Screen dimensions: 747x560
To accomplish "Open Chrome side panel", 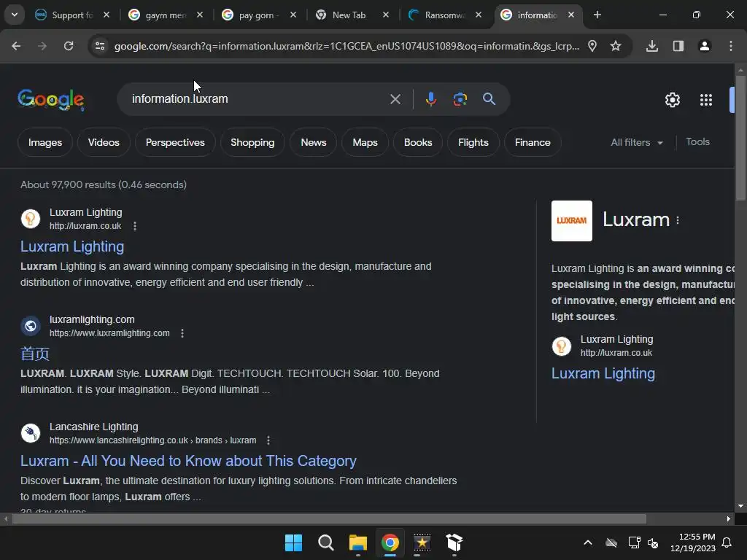I will click(678, 46).
